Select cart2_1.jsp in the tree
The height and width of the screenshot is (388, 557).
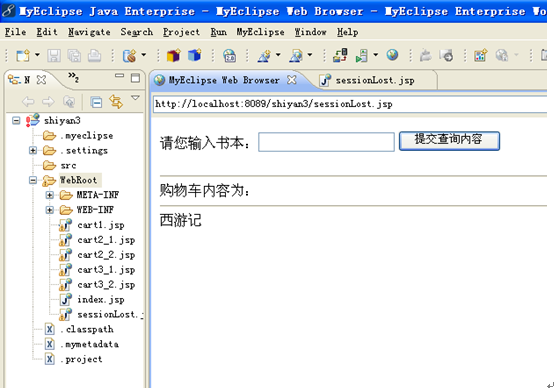coord(106,240)
